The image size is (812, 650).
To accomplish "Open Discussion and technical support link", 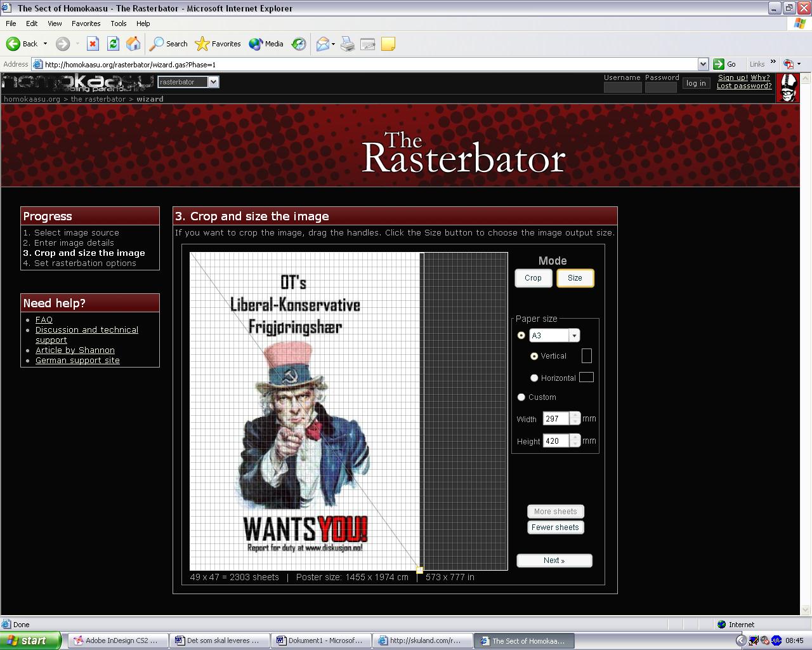I will click(x=86, y=335).
